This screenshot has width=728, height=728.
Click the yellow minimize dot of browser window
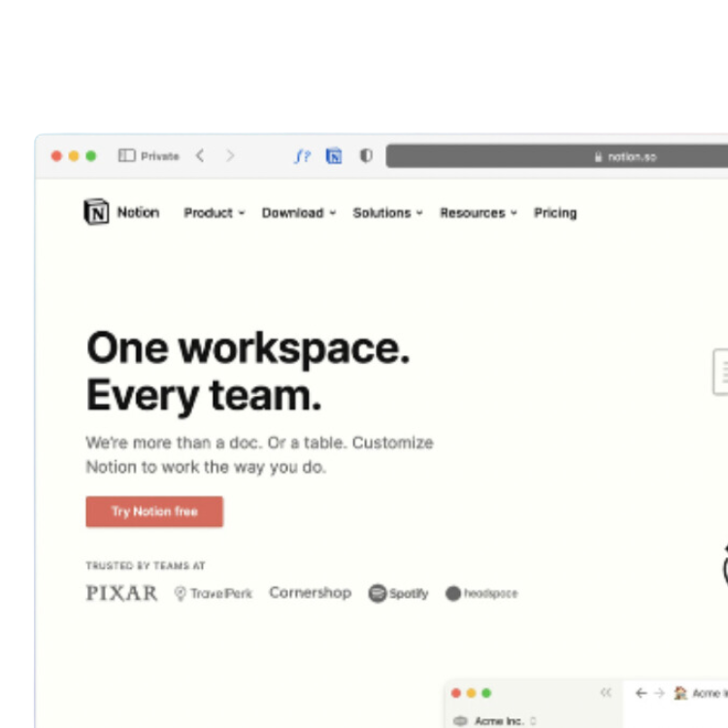pos(74,156)
